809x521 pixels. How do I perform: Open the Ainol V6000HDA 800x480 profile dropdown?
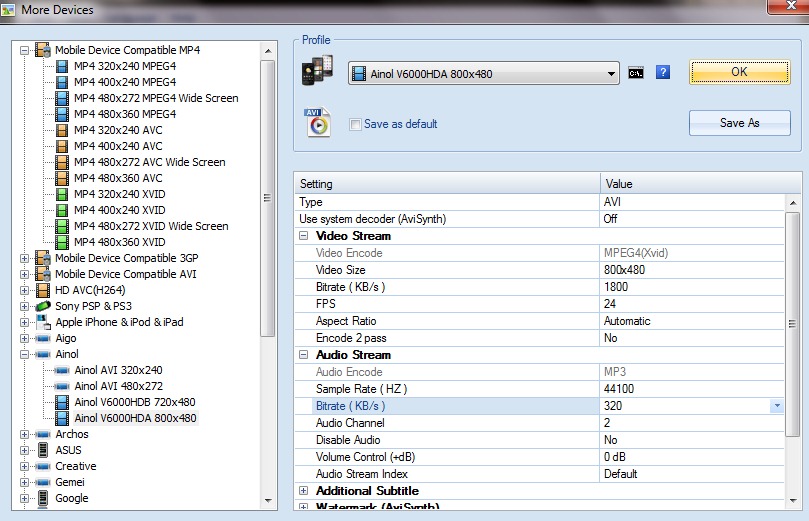pos(611,74)
